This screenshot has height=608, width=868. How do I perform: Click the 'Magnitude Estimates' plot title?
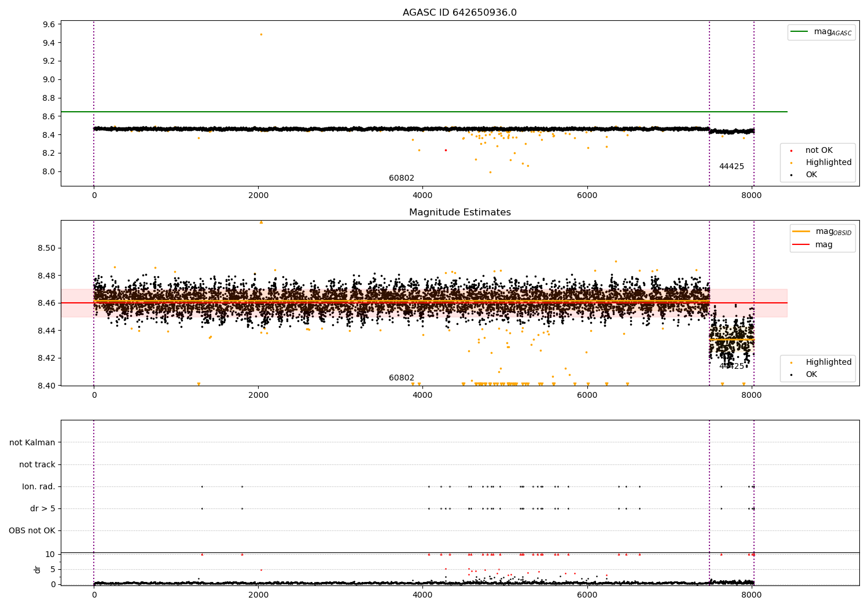pos(459,213)
